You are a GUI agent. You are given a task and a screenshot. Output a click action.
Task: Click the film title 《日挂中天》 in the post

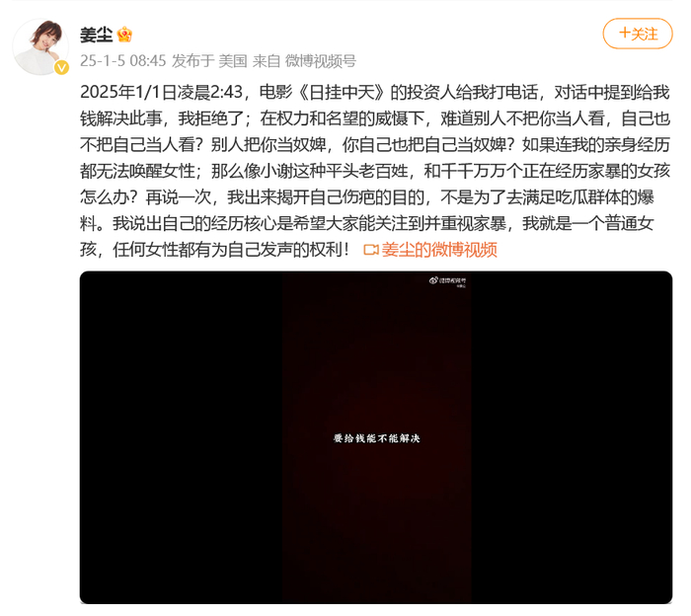pyautogui.click(x=344, y=92)
